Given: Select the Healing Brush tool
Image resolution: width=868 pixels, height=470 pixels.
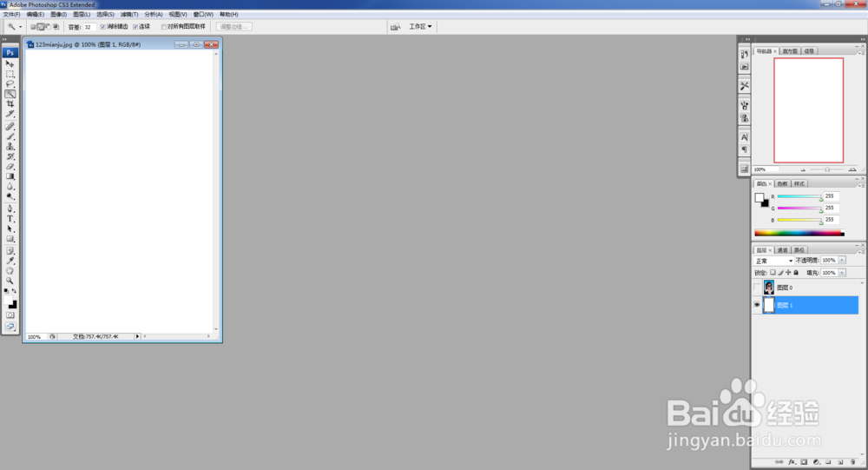Looking at the screenshot, I should pos(10,126).
